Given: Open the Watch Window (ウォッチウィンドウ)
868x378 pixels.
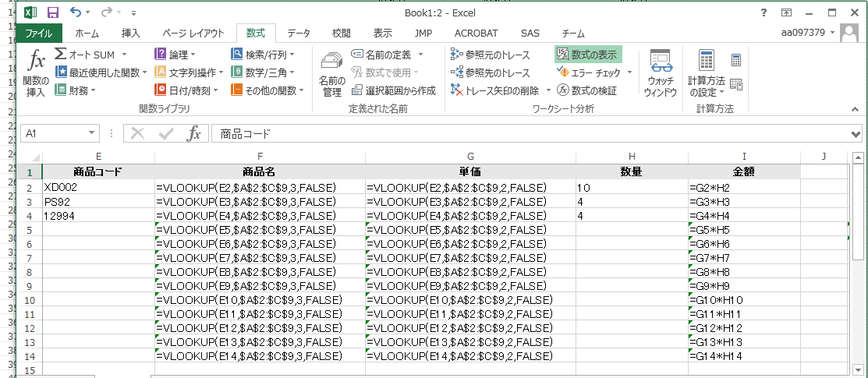Looking at the screenshot, I should click(660, 73).
